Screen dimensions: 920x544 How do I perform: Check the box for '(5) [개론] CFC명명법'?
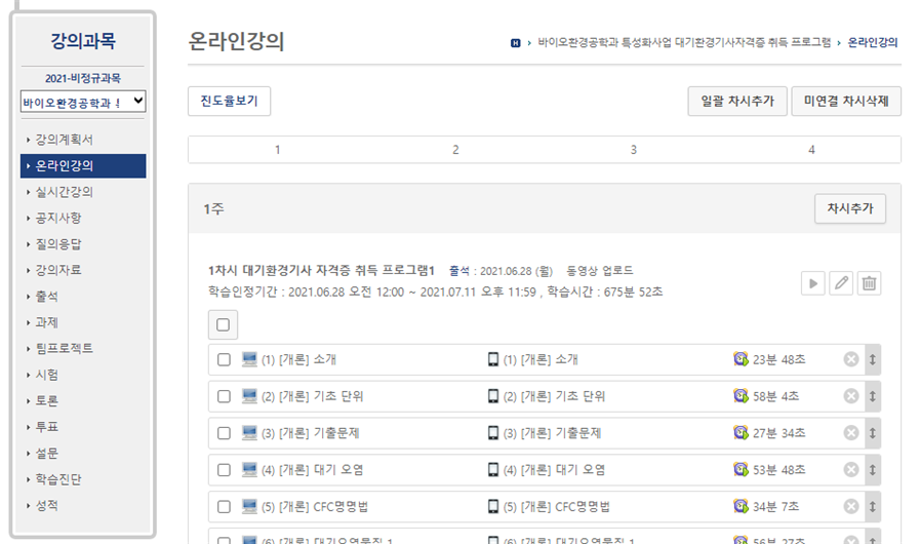(x=224, y=505)
